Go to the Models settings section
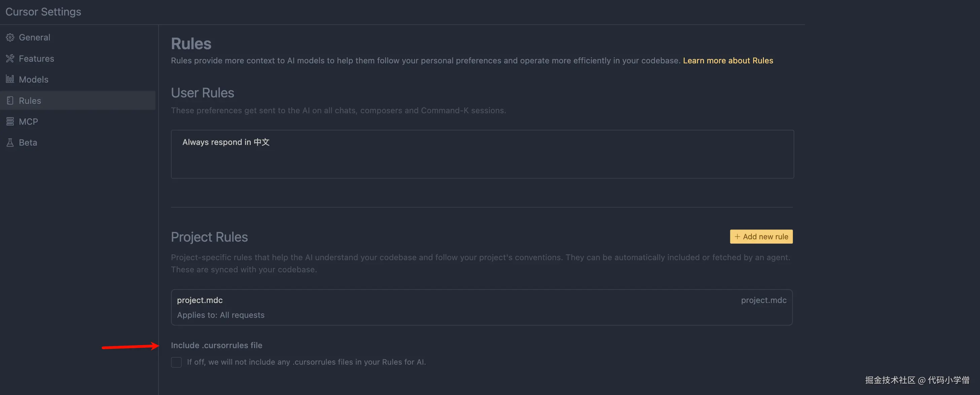 tap(33, 80)
